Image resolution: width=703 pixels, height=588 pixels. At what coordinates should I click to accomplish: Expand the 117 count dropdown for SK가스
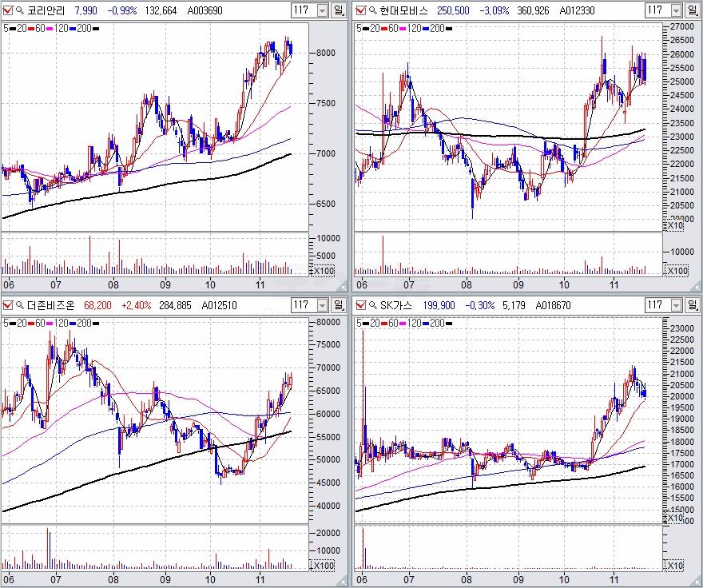pos(673,304)
